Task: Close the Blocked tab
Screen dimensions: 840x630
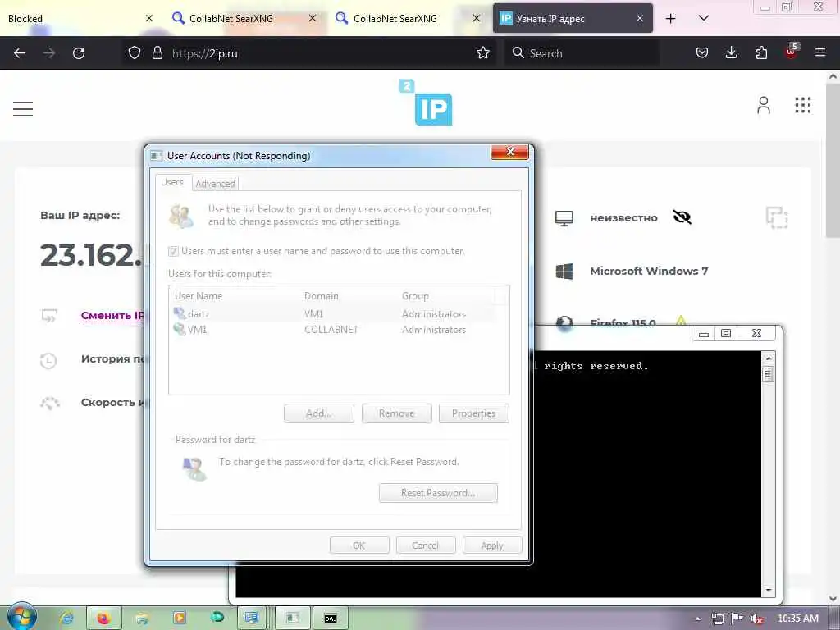Action: click(149, 18)
